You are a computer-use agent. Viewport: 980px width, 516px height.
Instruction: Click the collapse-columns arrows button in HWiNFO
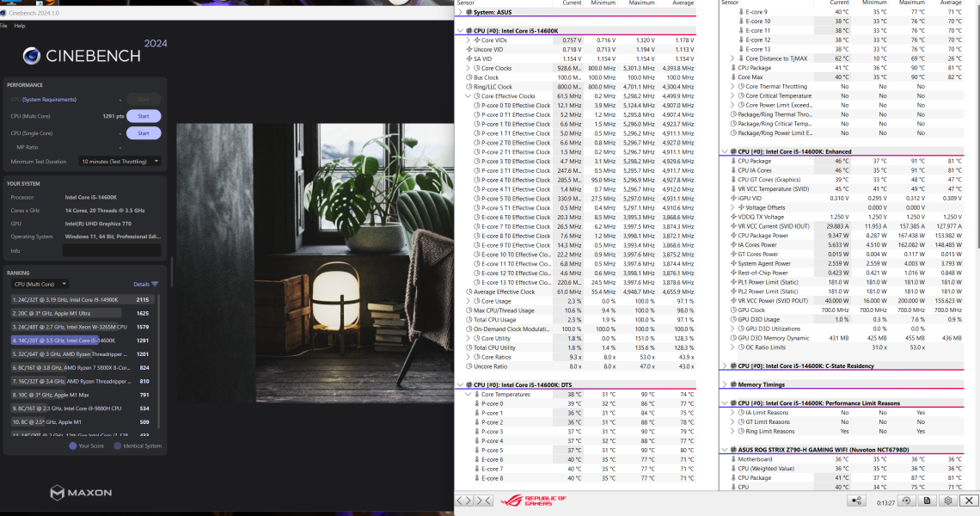pos(484,501)
